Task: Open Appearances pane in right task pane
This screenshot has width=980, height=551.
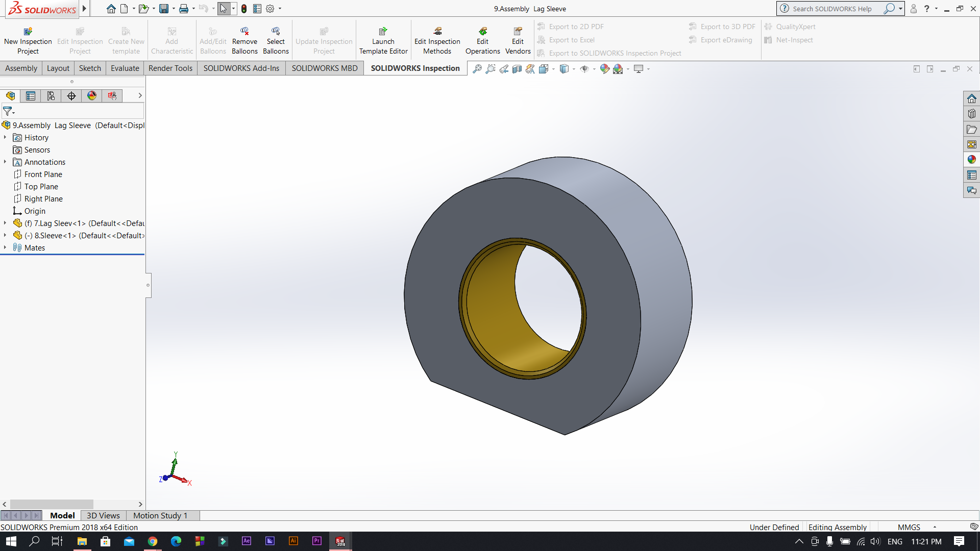Action: (x=971, y=160)
